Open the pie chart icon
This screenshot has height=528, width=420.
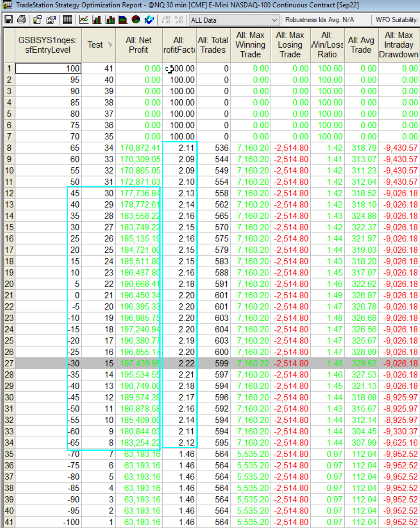click(x=136, y=20)
